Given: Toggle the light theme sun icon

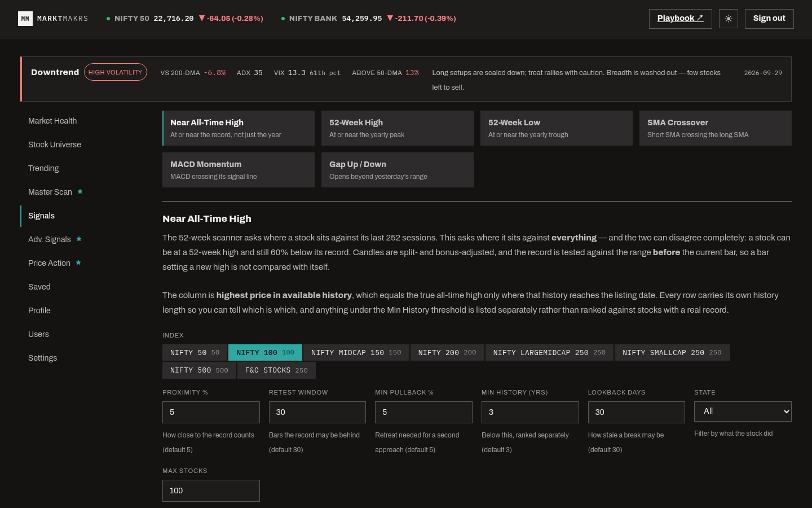Looking at the screenshot, I should click(x=729, y=19).
